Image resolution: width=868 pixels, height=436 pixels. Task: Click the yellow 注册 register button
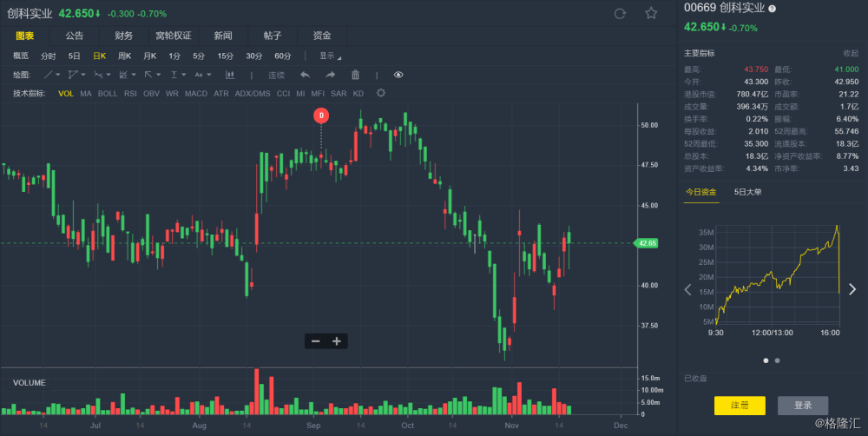740,406
